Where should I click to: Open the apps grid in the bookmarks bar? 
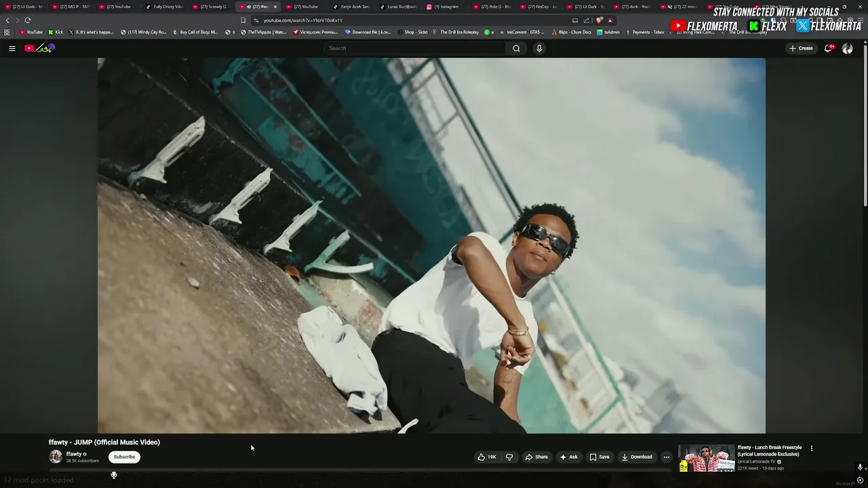point(7,32)
